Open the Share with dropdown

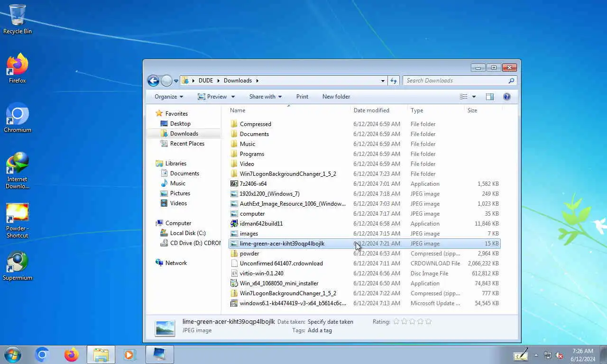(266, 97)
